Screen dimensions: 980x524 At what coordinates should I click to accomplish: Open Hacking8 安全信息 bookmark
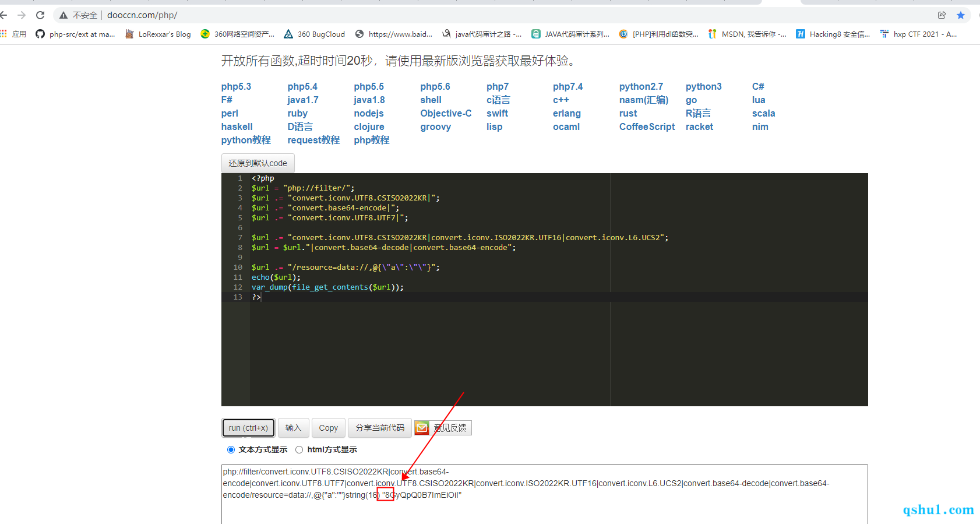point(833,34)
